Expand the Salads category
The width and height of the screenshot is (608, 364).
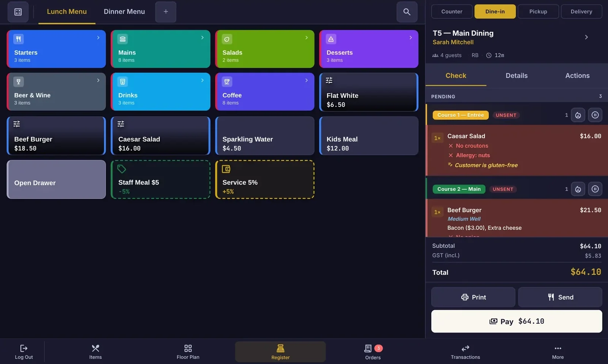(265, 49)
